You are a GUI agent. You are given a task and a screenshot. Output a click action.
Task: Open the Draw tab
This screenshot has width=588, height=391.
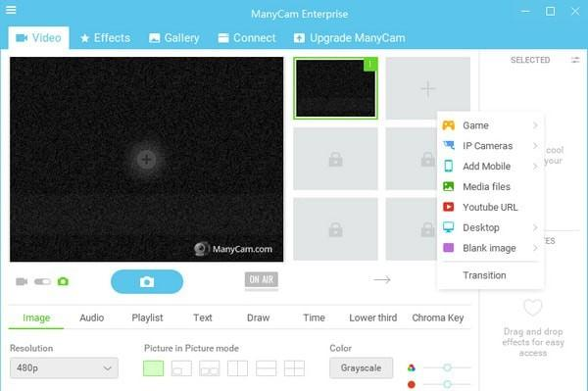[258, 318]
